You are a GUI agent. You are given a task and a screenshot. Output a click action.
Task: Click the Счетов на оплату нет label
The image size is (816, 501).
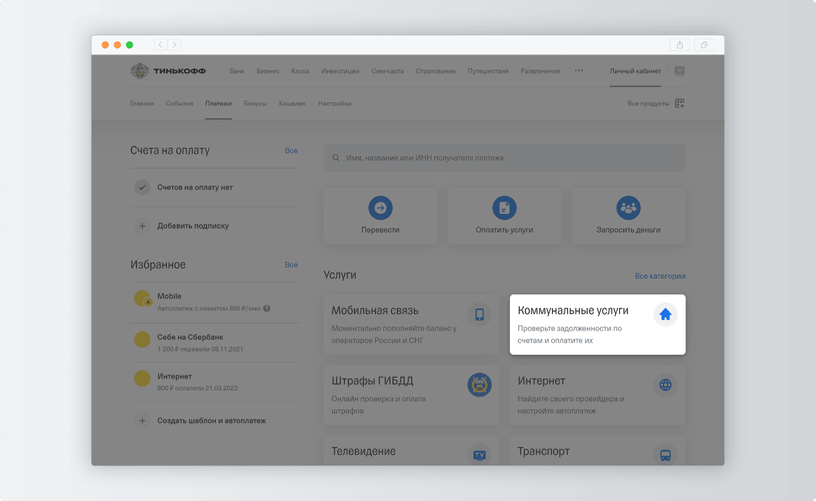(x=195, y=187)
